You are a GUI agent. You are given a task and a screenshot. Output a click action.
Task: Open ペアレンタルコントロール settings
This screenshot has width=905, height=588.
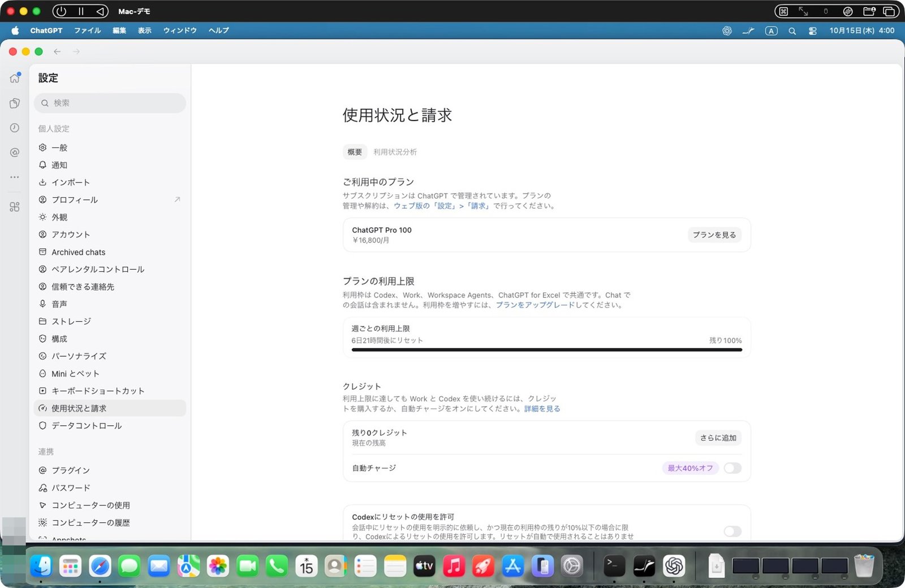pyautogui.click(x=110, y=269)
